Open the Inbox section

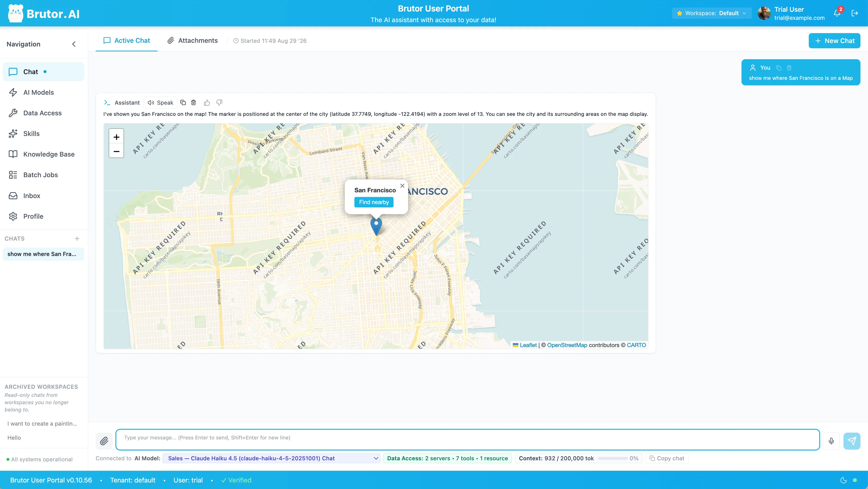pyautogui.click(x=43, y=195)
